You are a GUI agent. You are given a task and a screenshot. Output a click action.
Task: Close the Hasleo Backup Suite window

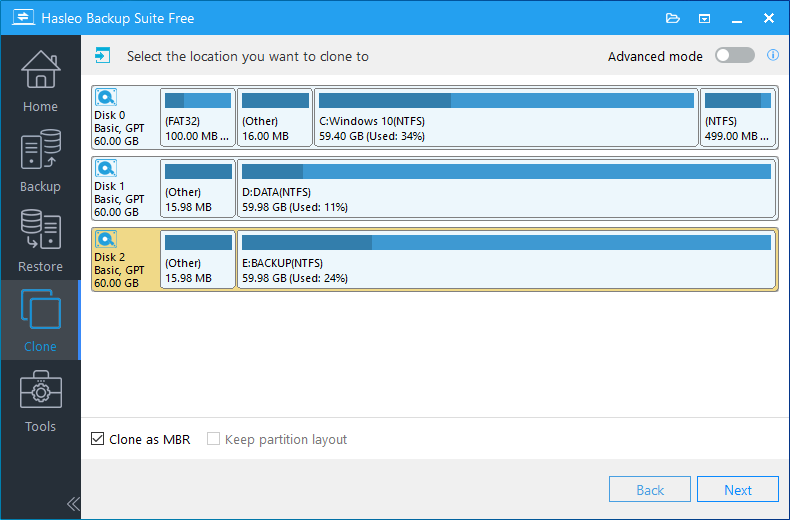coord(769,18)
